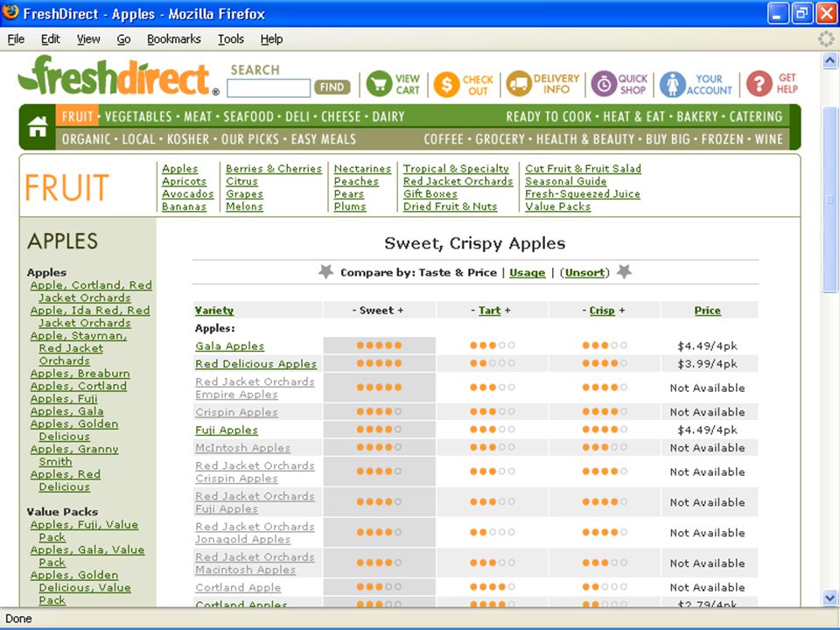Click the Gala Apples price $4.49/4pk
This screenshot has width=840, height=630.
click(707, 346)
